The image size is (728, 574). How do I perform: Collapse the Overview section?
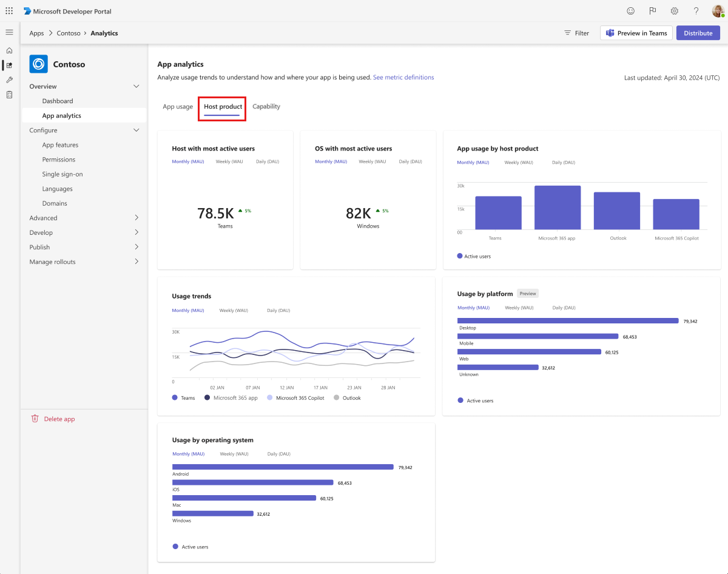pyautogui.click(x=136, y=86)
